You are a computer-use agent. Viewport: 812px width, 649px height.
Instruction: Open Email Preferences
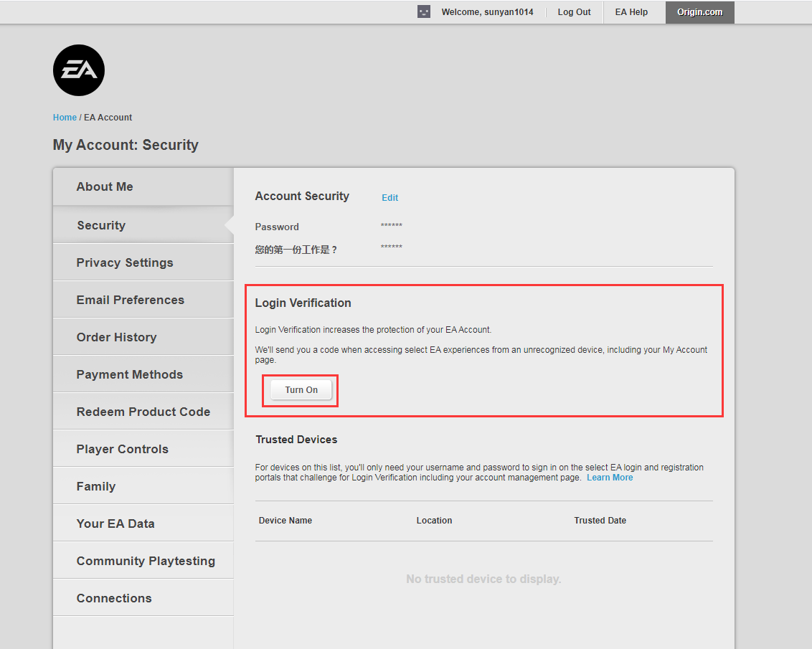143,300
